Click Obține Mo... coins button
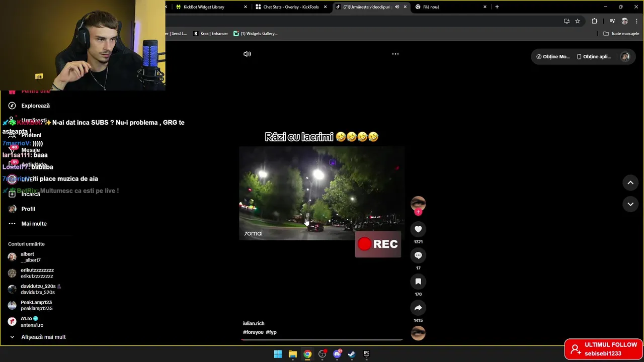Screen dimensions: 644x362 [x=553, y=57]
